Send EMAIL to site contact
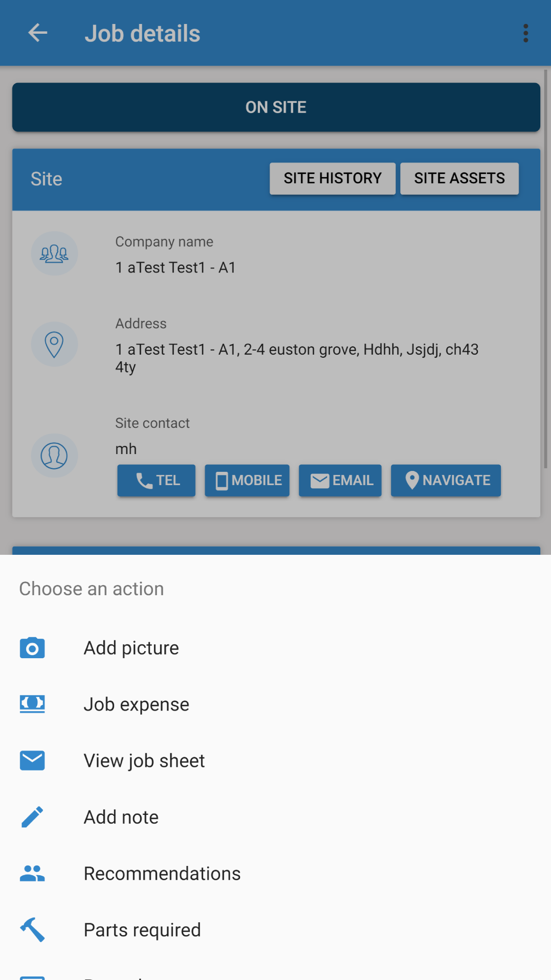551x980 pixels. [340, 480]
